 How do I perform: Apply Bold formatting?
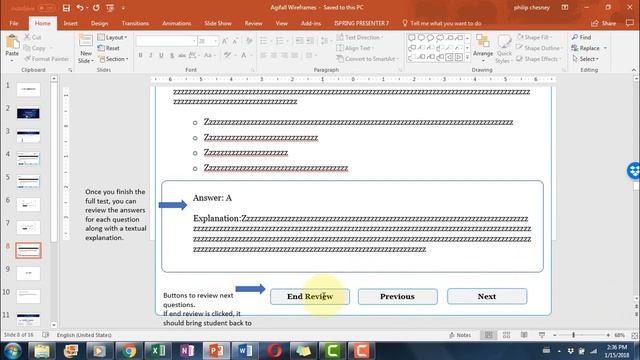[140, 55]
